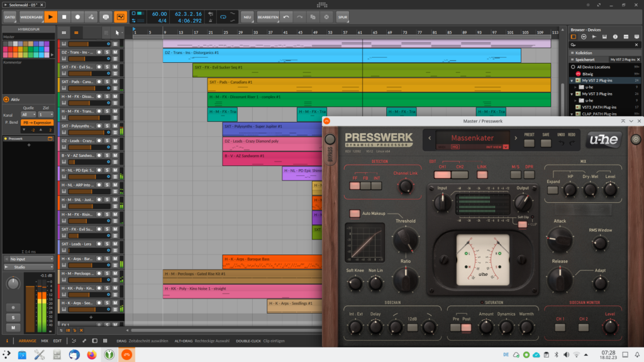Image resolution: width=644 pixels, height=362 pixels.
Task: Select Post saturation mode in Presswerk
Action: (x=466, y=327)
